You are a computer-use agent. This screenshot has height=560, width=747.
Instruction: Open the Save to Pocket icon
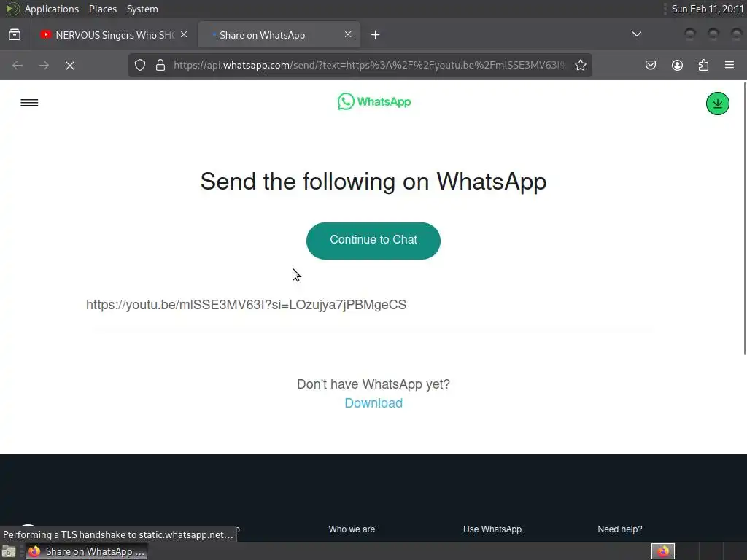point(650,65)
